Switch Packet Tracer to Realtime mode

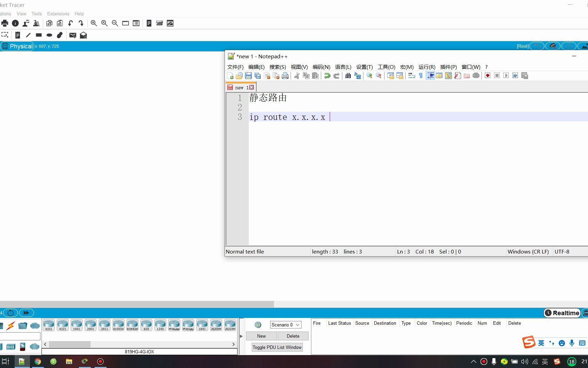click(x=562, y=313)
